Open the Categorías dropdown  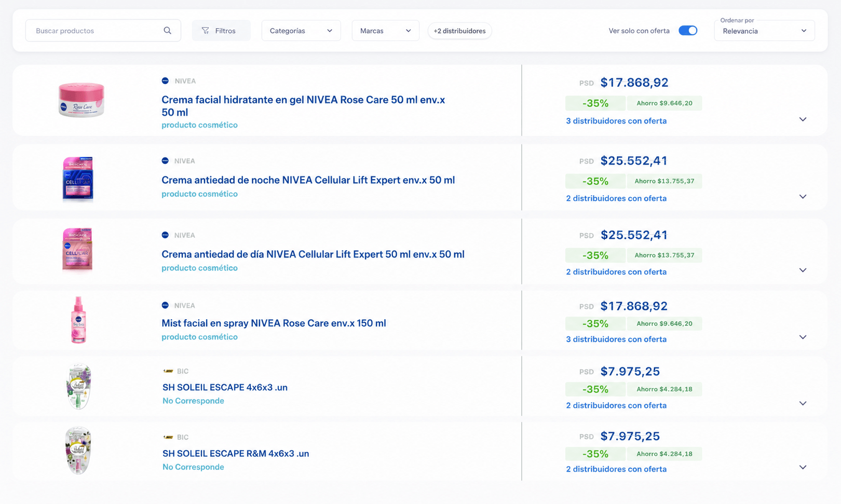[x=301, y=31]
